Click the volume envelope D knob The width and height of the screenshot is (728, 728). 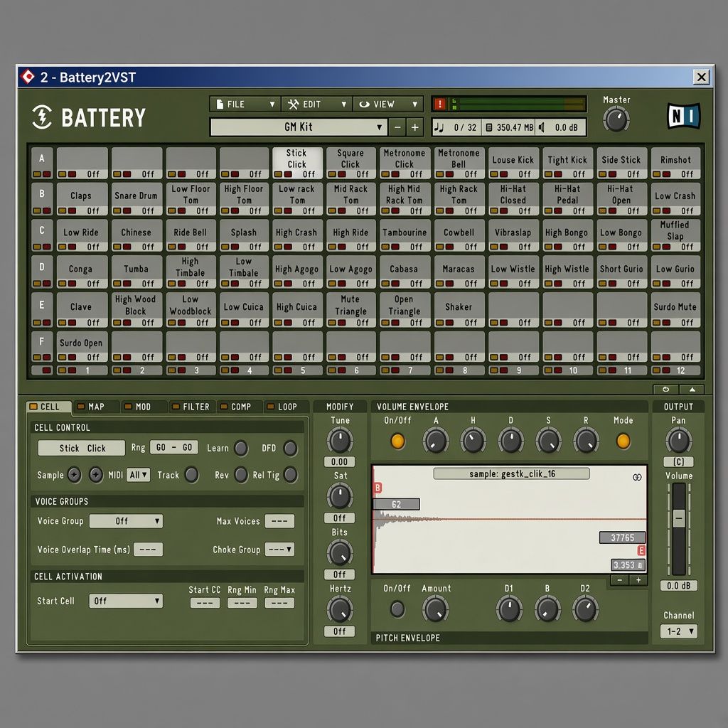510,441
